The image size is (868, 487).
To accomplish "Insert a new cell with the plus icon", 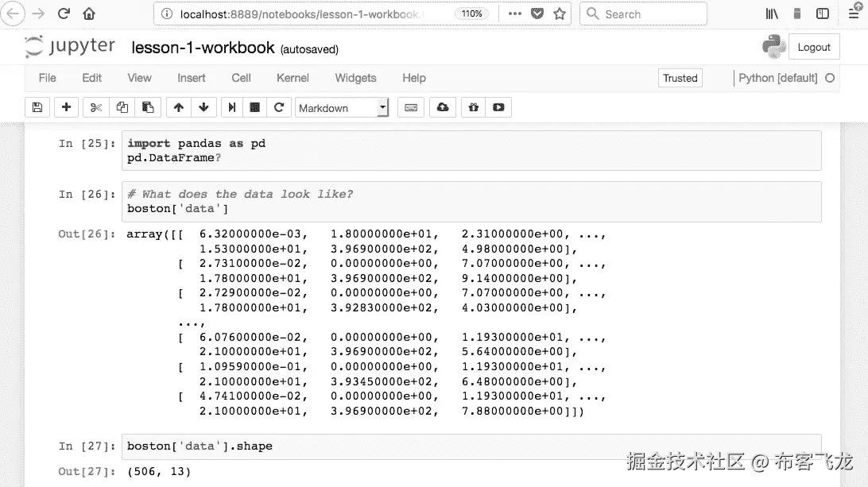I will [x=65, y=107].
